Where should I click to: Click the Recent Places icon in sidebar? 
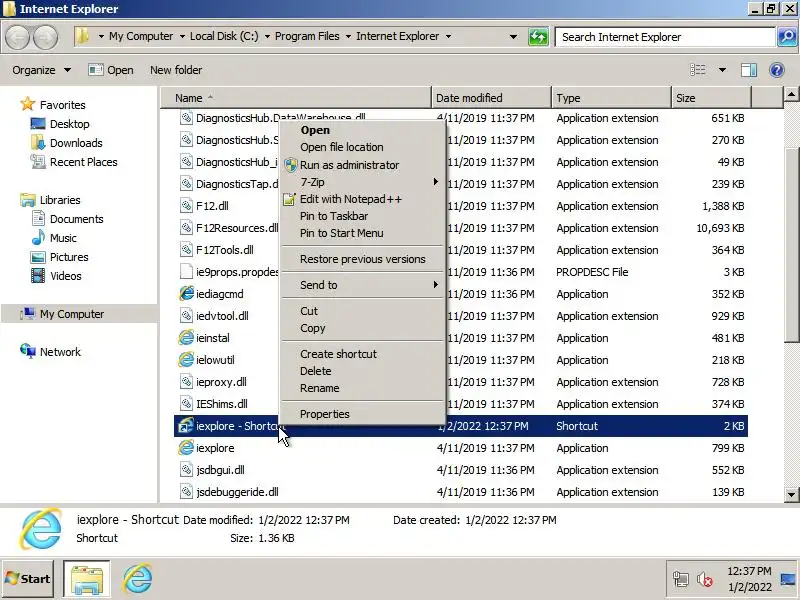point(38,162)
